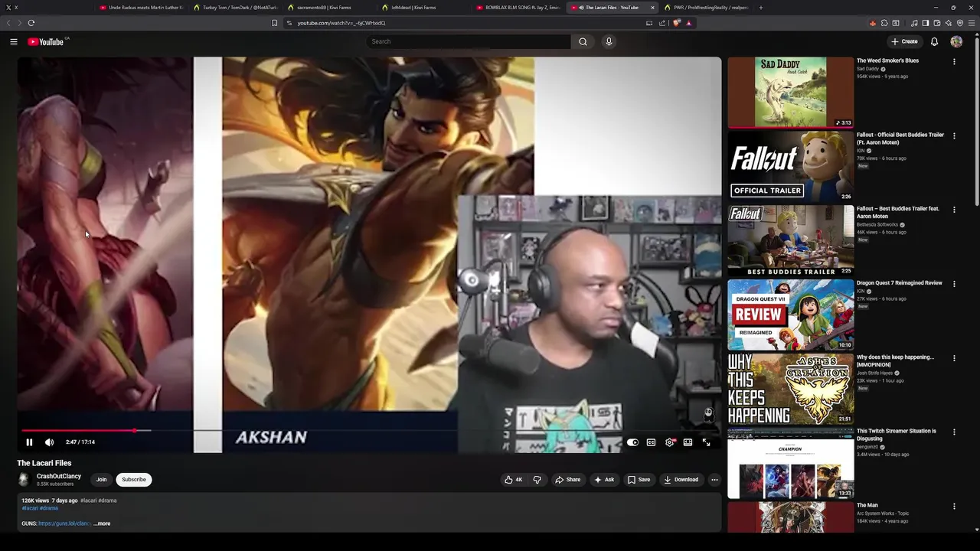980x551 pixels.
Task: Switch to Turkey Tom Kiwi Farms tab
Action: [x=236, y=8]
